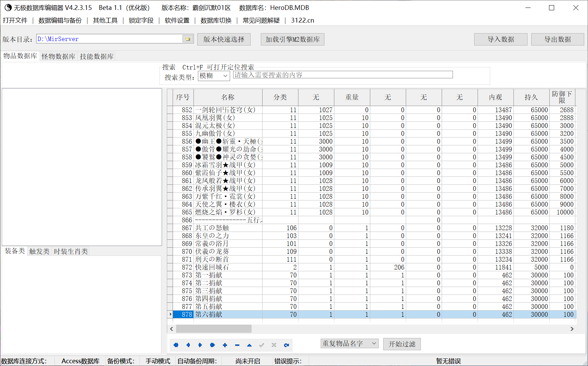Select row 865 燃烧之焰·罗衫(女)
This screenshot has height=366, width=588.
tap(372, 212)
